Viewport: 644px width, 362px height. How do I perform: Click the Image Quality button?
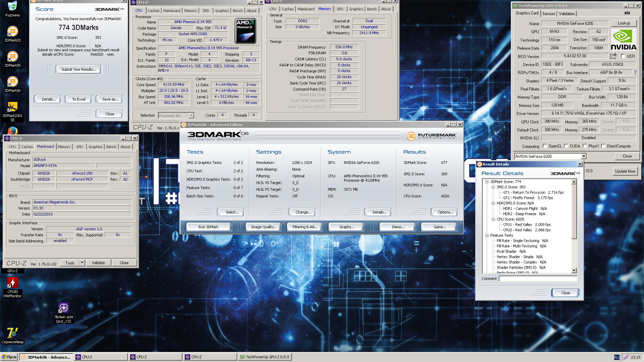(264, 227)
